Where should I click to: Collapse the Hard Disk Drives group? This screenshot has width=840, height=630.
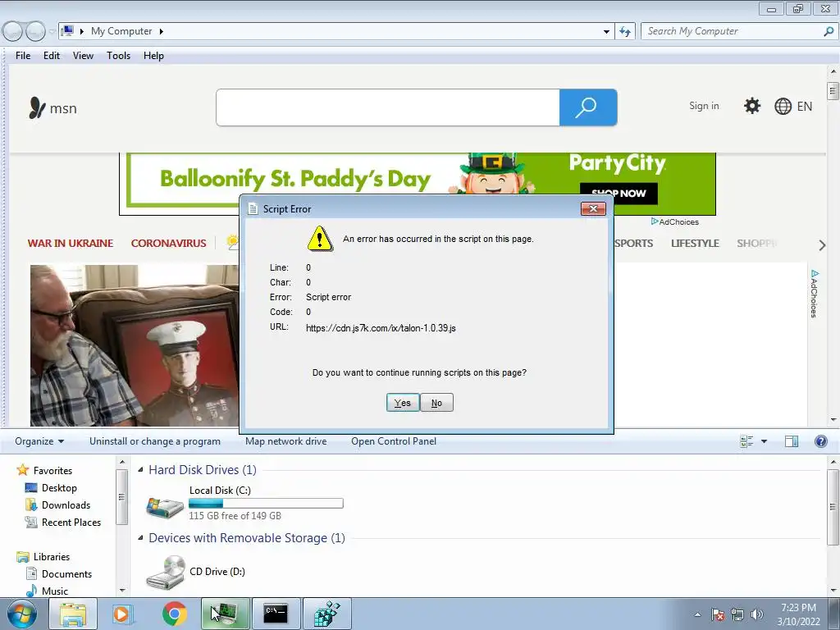(x=140, y=470)
